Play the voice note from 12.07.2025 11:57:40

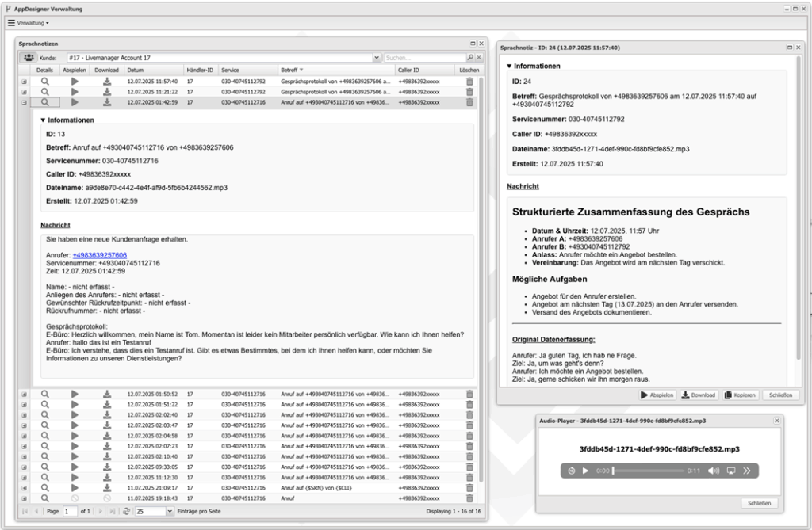[x=75, y=81]
